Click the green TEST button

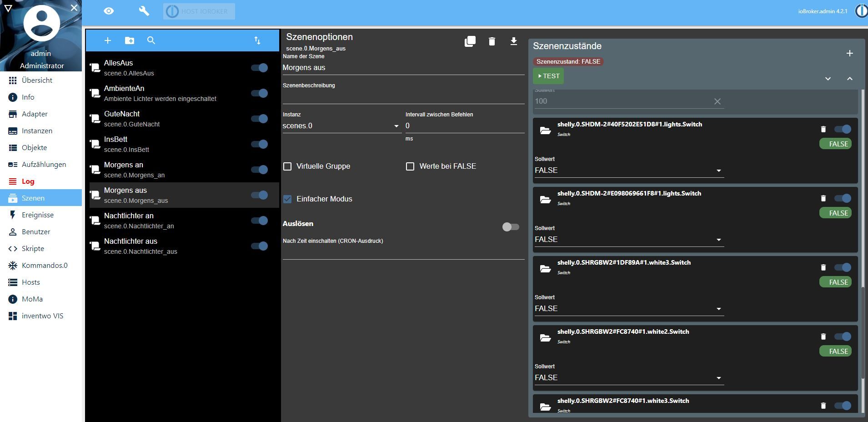pos(548,76)
